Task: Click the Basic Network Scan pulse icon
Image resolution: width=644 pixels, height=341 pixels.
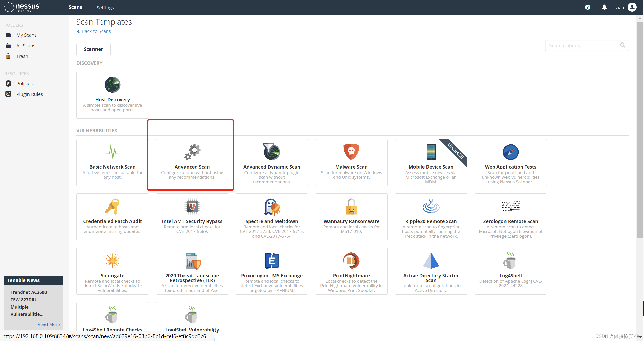Action: pos(112,152)
